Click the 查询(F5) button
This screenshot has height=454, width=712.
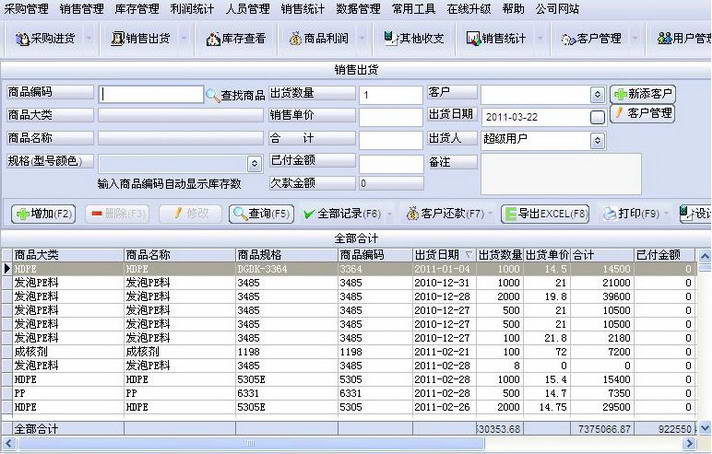pos(262,214)
